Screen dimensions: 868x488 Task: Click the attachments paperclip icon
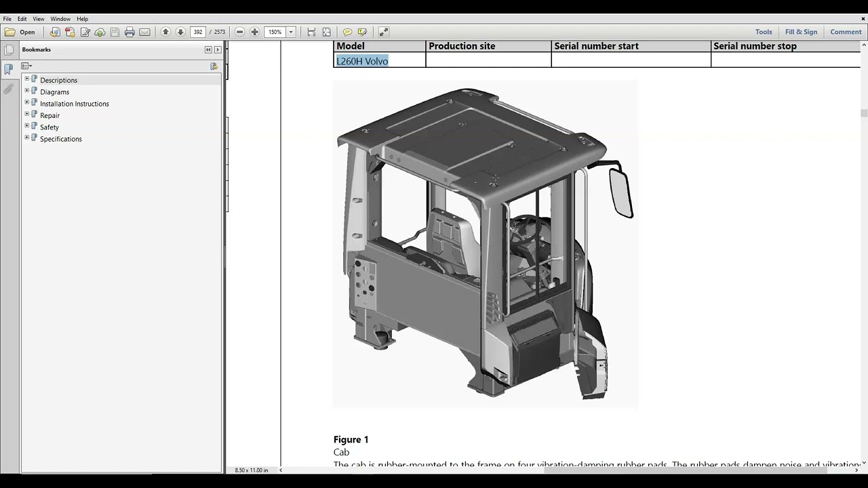[9, 89]
